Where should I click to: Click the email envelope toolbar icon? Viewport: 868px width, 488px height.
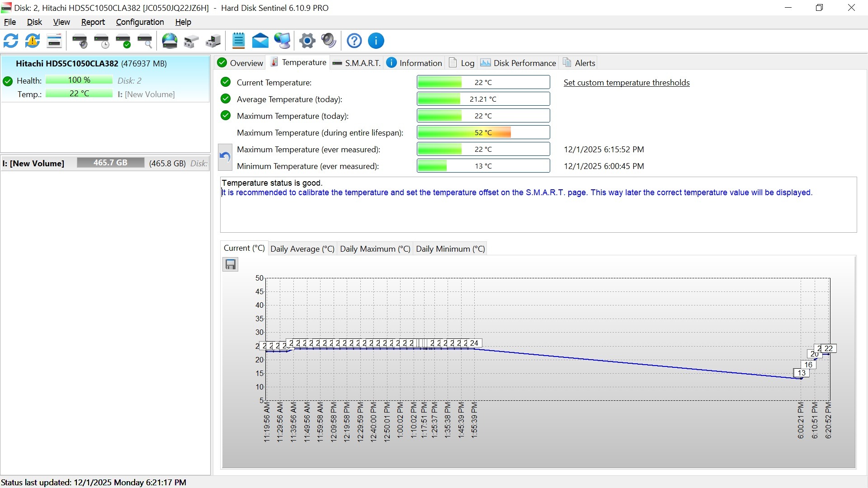[x=260, y=41]
